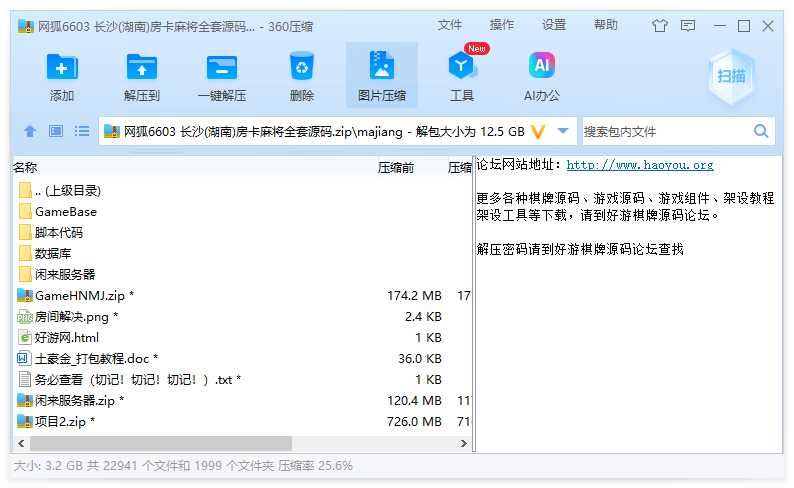
Task: Click the 解压密码 note in comment pane
Action: (x=580, y=249)
